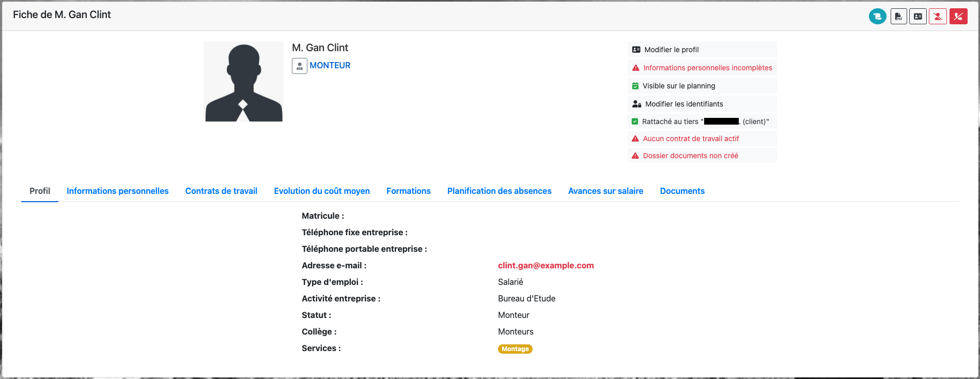Switch to Contrats de travail tab

point(221,191)
